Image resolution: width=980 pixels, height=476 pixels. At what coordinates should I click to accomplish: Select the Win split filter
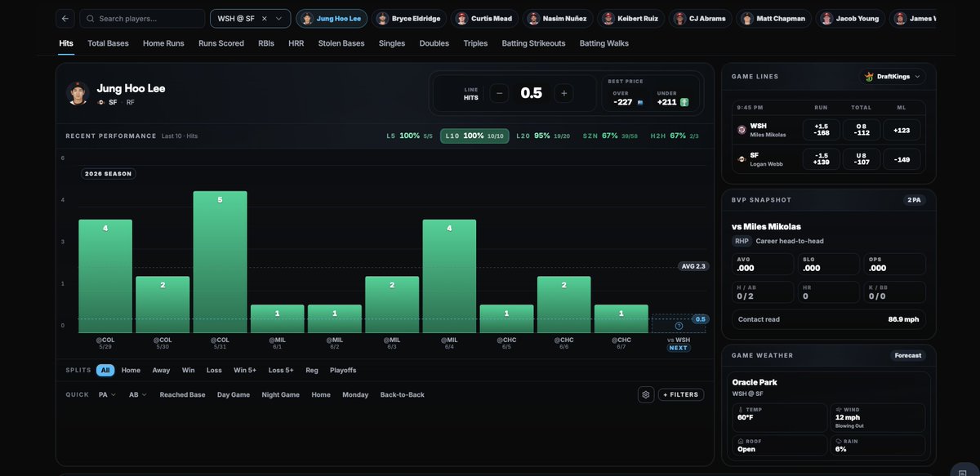pyautogui.click(x=188, y=370)
